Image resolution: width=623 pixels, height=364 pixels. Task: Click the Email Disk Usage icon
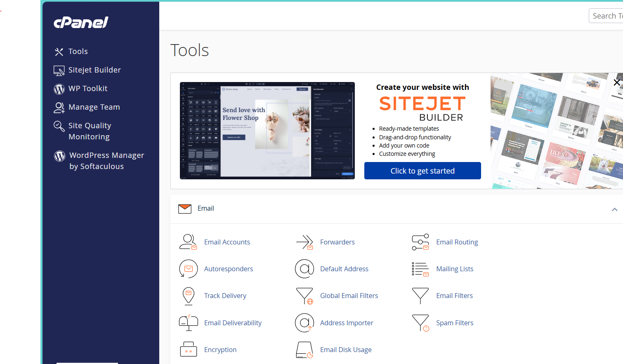[304, 350]
